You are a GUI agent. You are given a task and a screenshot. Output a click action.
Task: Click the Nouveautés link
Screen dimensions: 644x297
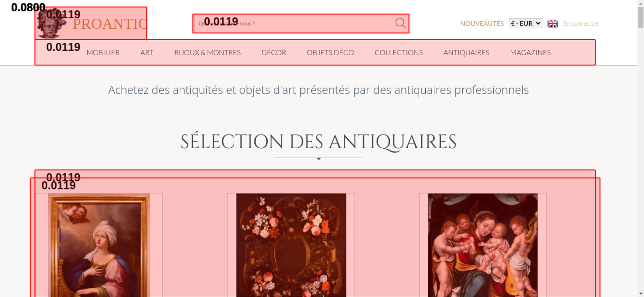pyautogui.click(x=482, y=23)
